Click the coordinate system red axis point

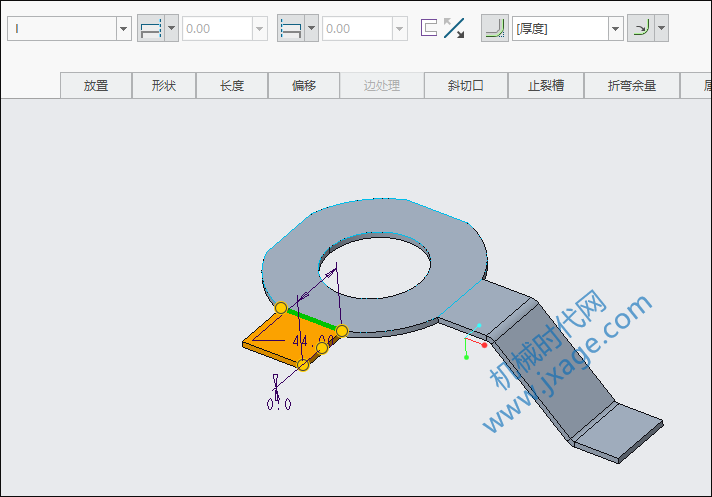(x=485, y=345)
